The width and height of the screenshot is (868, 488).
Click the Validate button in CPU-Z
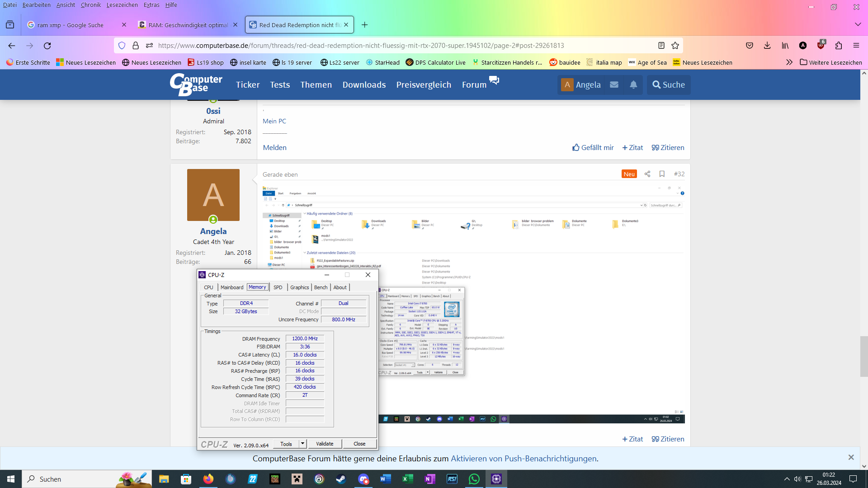coord(325,444)
